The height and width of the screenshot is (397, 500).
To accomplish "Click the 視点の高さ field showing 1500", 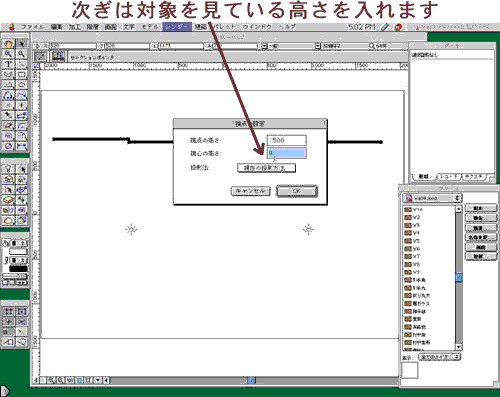I will coord(286,140).
